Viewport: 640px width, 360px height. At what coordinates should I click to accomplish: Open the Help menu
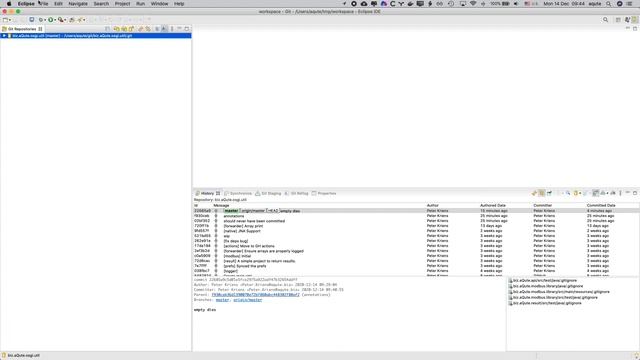(179, 4)
